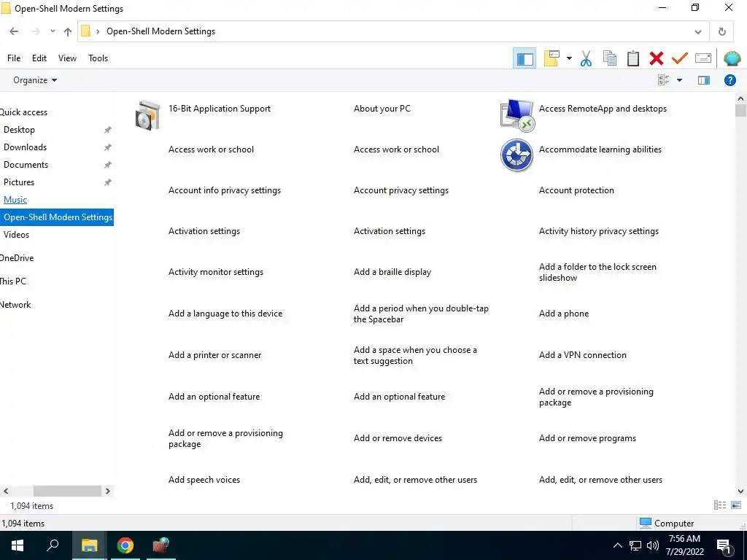Viewport: 747px width, 560px height.
Task: Open the recent locations dropdown arrow
Action: 53,31
